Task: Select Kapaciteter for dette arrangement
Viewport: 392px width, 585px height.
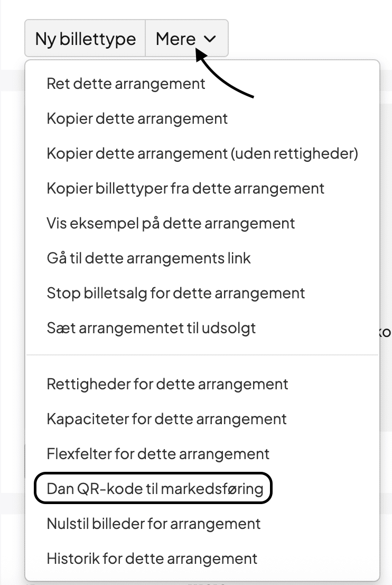Action: tap(166, 419)
